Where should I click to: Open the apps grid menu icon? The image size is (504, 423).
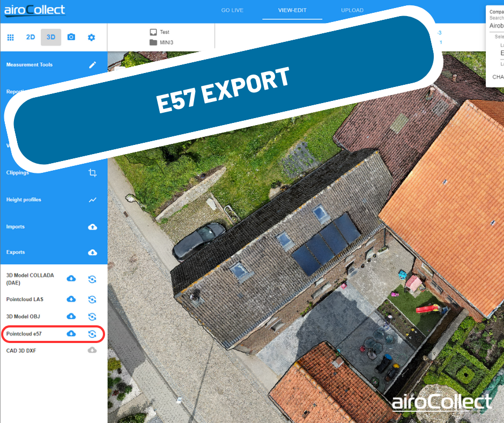(10, 38)
